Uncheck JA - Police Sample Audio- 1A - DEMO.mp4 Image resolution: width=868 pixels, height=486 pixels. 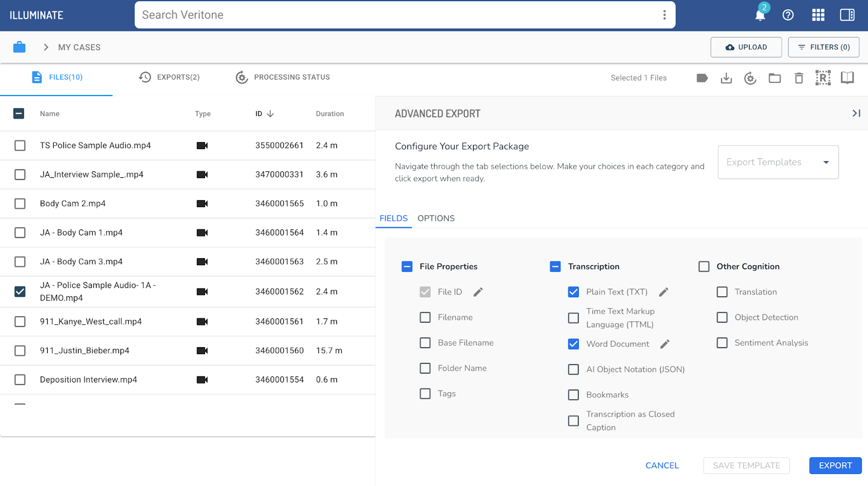click(x=20, y=291)
